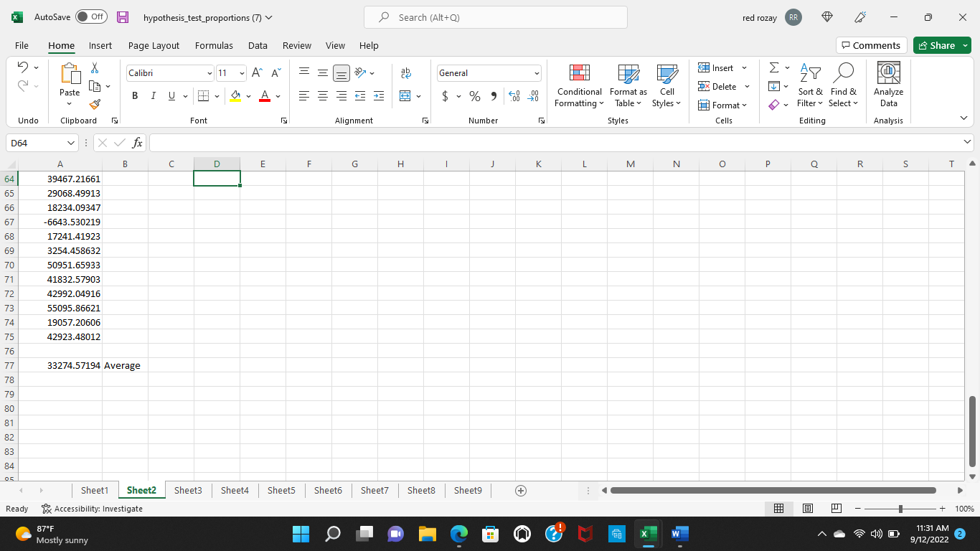980x551 pixels.
Task: Click the Clear eraser icon
Action: [773, 105]
